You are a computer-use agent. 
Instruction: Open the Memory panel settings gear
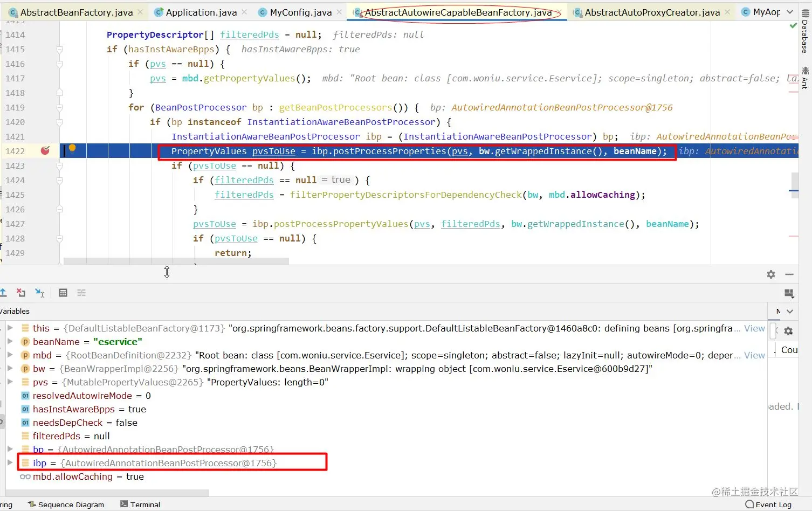[788, 331]
